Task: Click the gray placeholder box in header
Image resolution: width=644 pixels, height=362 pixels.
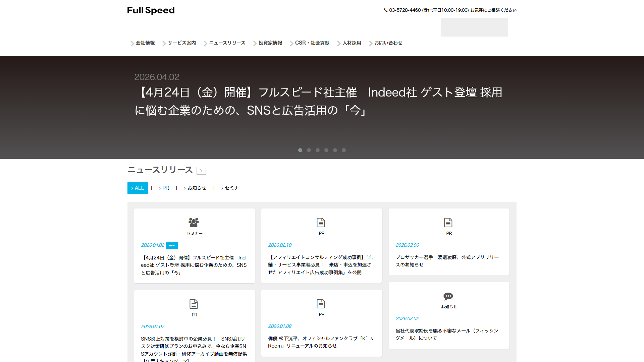Action: coord(474,27)
